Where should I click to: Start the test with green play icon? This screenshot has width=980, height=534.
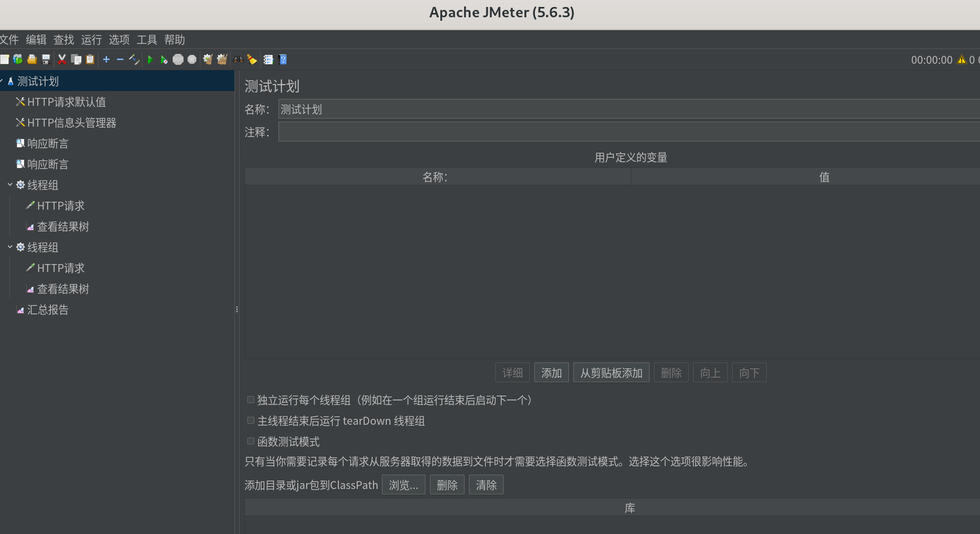point(150,59)
